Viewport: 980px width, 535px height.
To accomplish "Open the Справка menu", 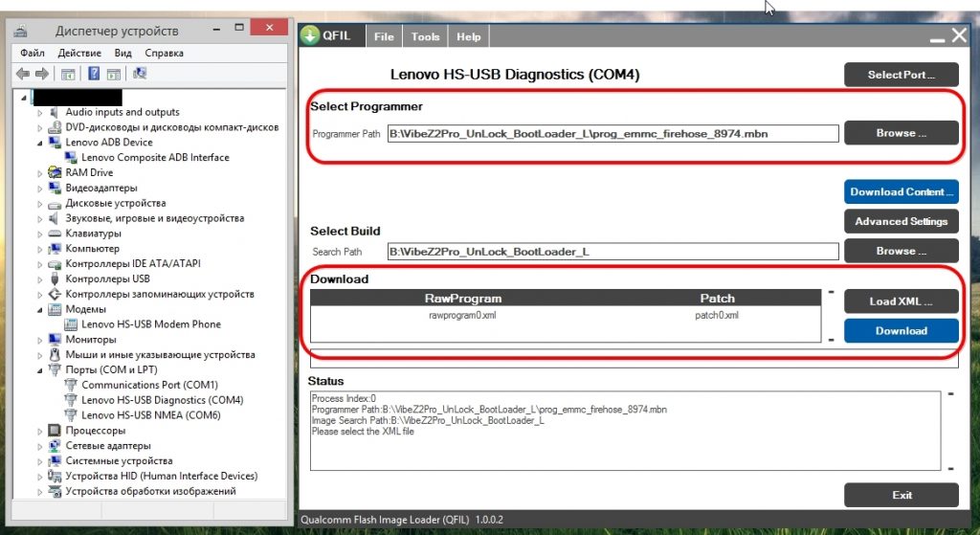I will (x=165, y=54).
